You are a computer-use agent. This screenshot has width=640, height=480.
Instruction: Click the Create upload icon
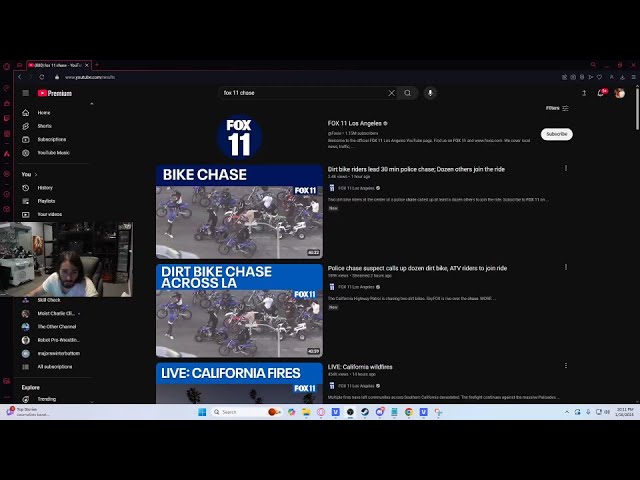click(584, 93)
